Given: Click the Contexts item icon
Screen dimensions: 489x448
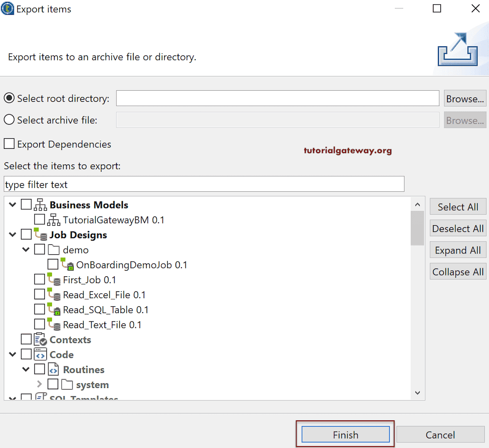Looking at the screenshot, I should click(41, 339).
